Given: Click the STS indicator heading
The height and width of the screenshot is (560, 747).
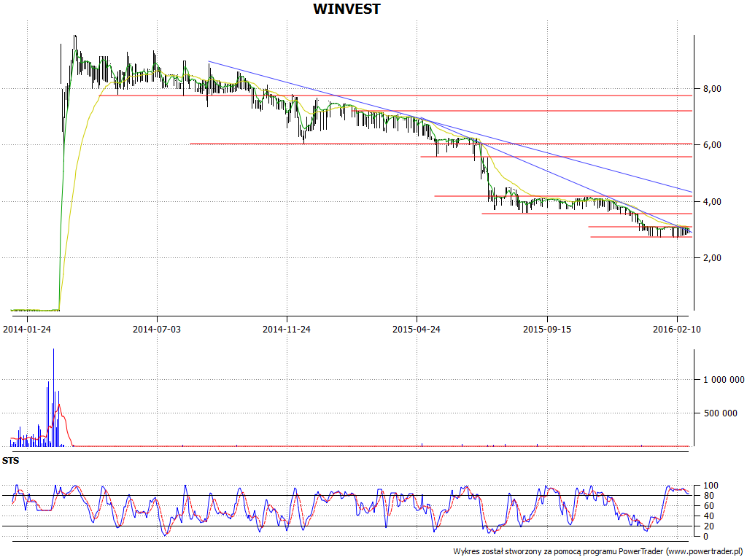Looking at the screenshot, I should 10,461.
